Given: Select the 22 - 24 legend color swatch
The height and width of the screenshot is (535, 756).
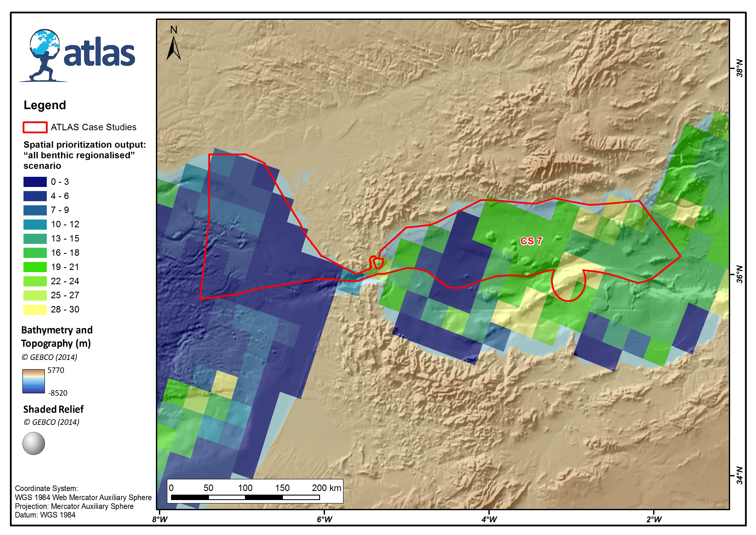Looking at the screenshot, I should 35,281.
